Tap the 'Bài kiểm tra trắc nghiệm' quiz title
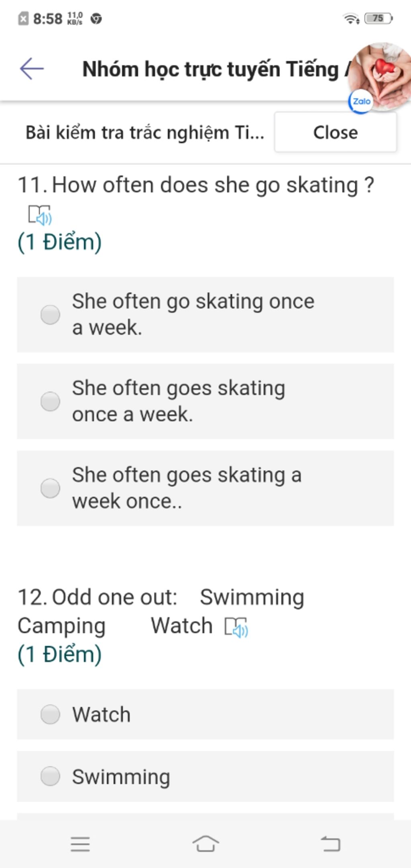 [144, 132]
